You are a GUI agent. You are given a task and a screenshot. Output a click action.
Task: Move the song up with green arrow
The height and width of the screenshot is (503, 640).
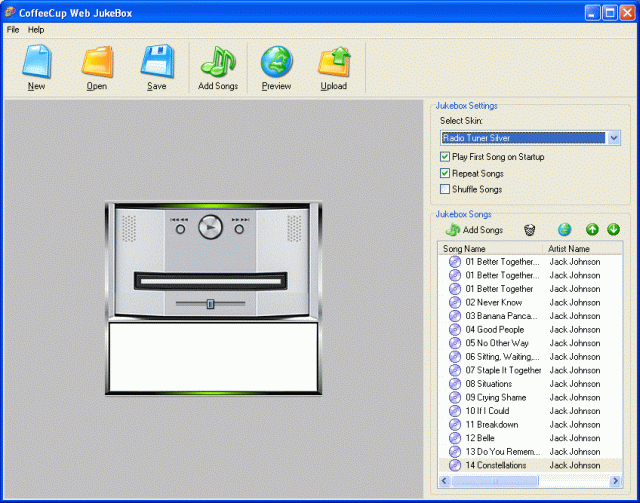pyautogui.click(x=592, y=229)
